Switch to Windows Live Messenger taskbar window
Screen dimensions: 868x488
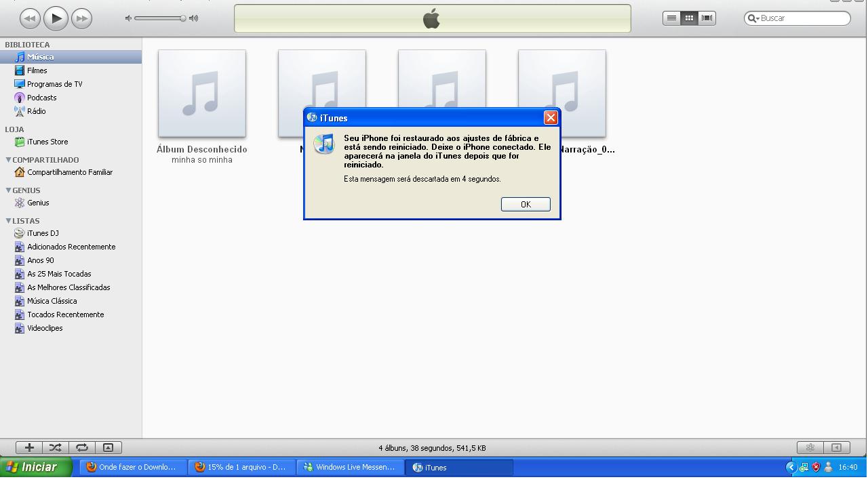[x=351, y=467]
